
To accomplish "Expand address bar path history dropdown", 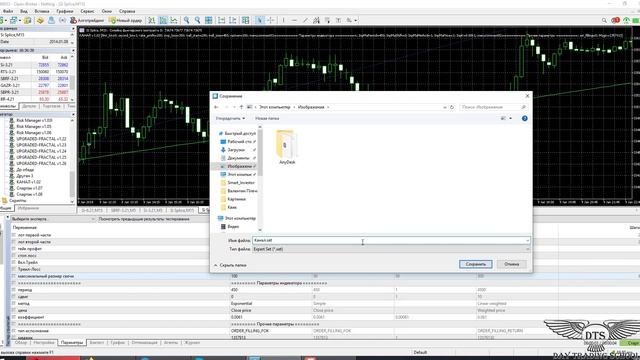I will click(x=444, y=107).
